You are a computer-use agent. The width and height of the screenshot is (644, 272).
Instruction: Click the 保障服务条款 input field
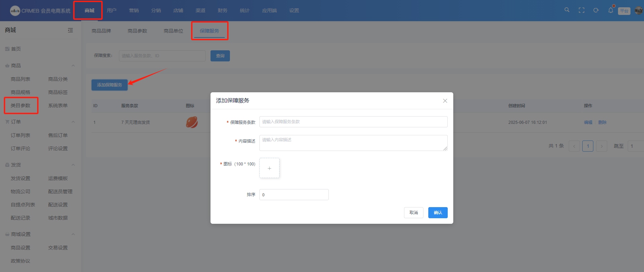pyautogui.click(x=353, y=122)
